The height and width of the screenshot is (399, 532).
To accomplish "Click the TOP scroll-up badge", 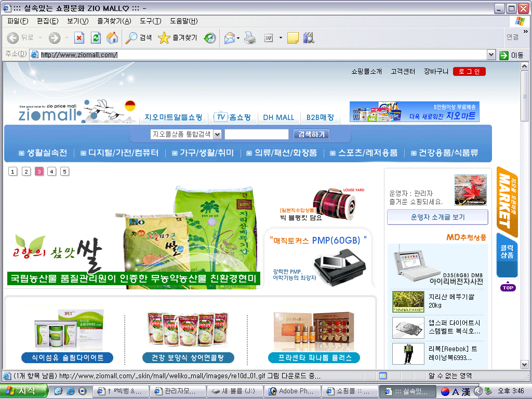I will [508, 287].
